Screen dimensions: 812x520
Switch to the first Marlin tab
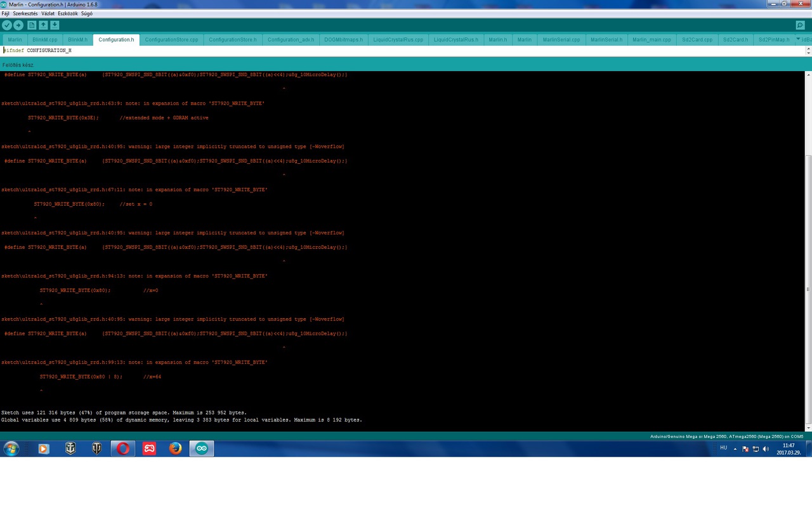[x=15, y=39]
